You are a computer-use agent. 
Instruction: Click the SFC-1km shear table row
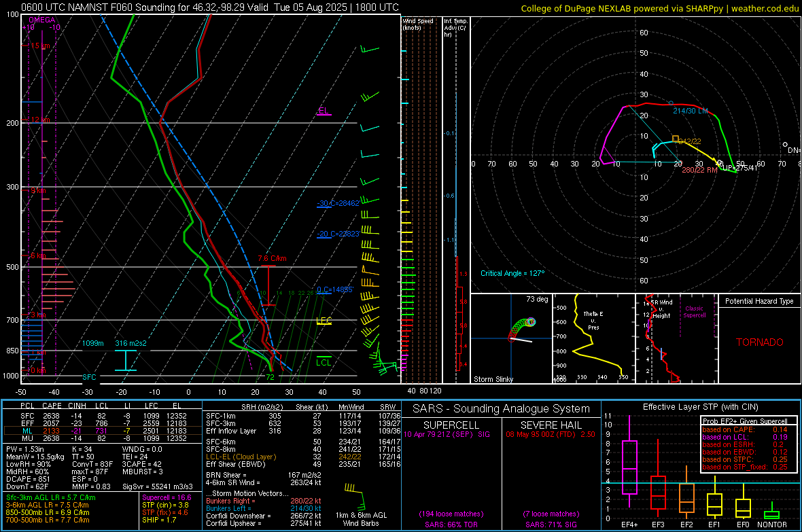(x=303, y=416)
